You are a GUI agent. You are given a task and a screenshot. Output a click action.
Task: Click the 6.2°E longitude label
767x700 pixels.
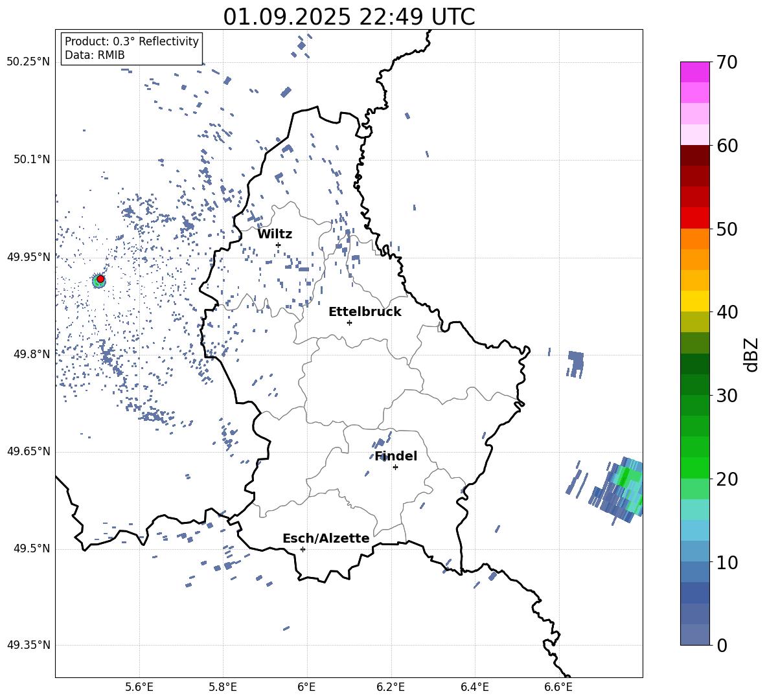click(391, 687)
